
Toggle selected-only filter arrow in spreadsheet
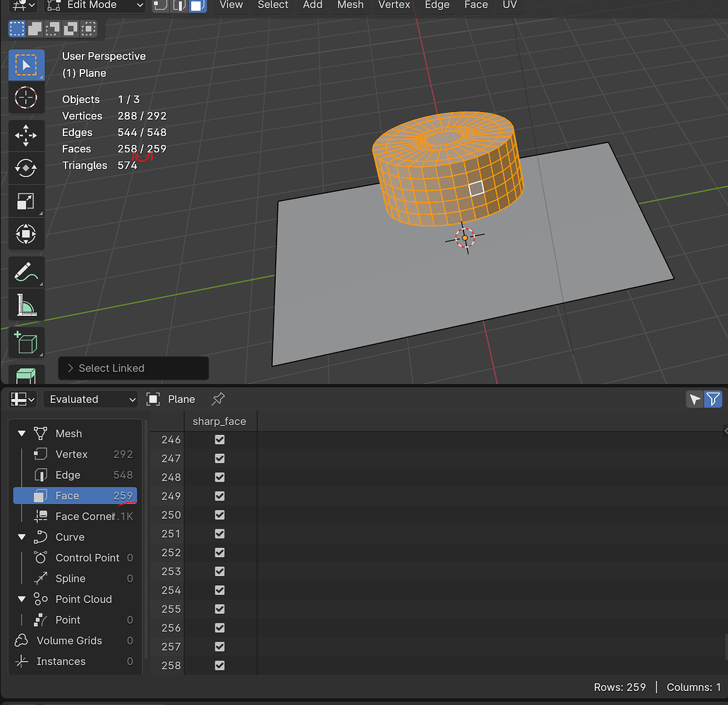point(695,399)
